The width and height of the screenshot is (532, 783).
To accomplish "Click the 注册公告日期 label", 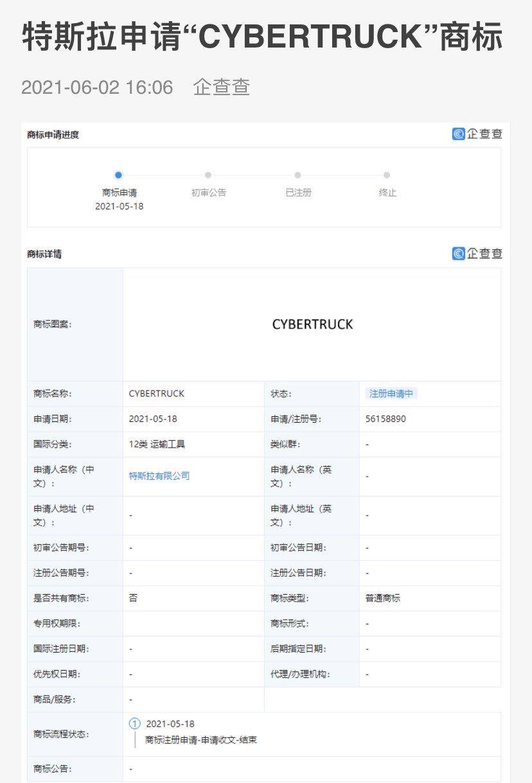I will point(298,573).
